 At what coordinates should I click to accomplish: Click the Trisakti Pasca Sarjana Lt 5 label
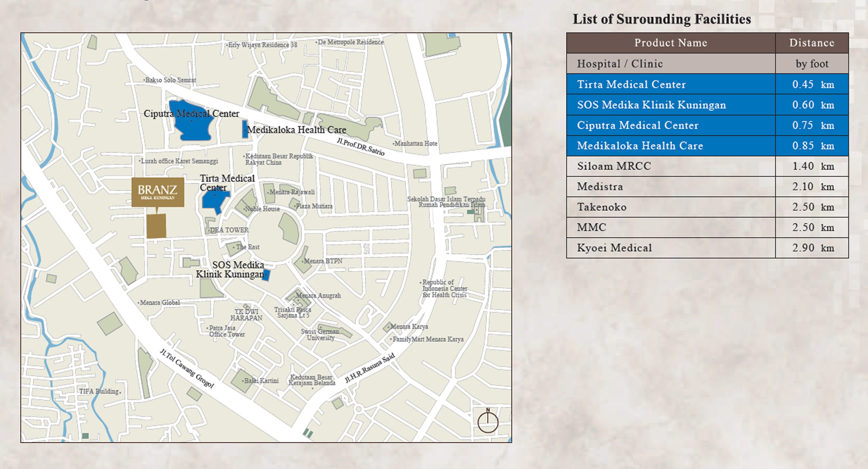(293, 313)
